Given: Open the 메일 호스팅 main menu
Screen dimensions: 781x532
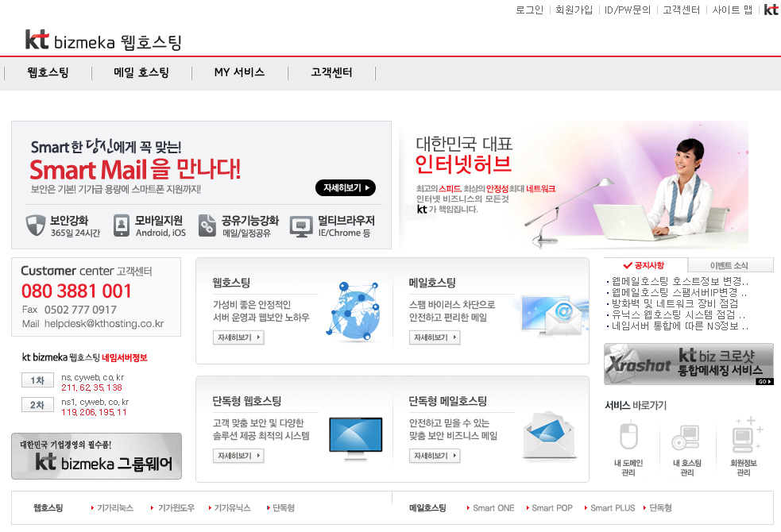Looking at the screenshot, I should coord(141,73).
